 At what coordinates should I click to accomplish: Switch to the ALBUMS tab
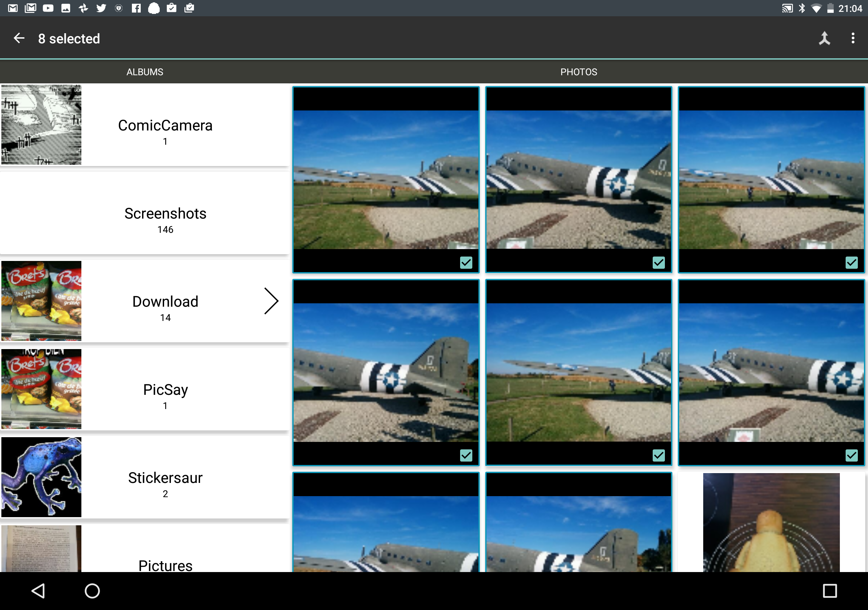click(145, 72)
